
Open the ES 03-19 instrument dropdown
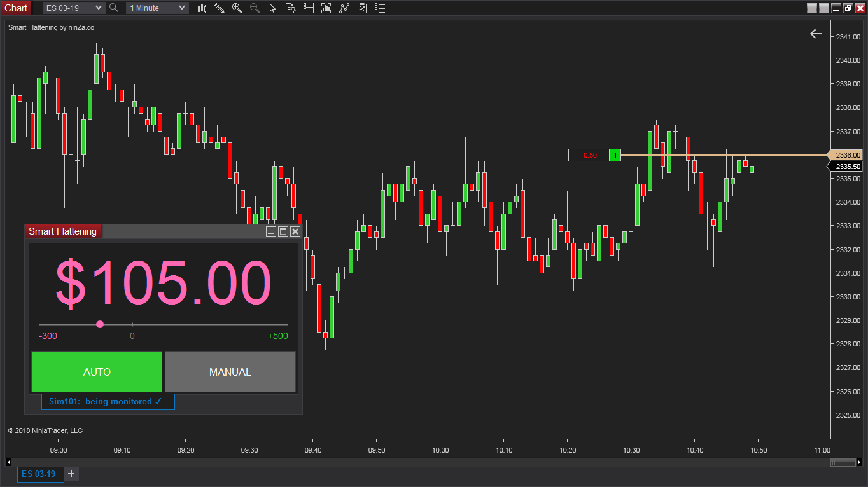point(73,8)
